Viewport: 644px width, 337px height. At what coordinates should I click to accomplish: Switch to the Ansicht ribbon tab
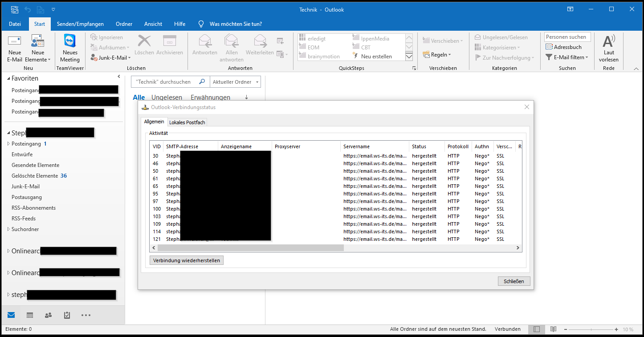(153, 24)
